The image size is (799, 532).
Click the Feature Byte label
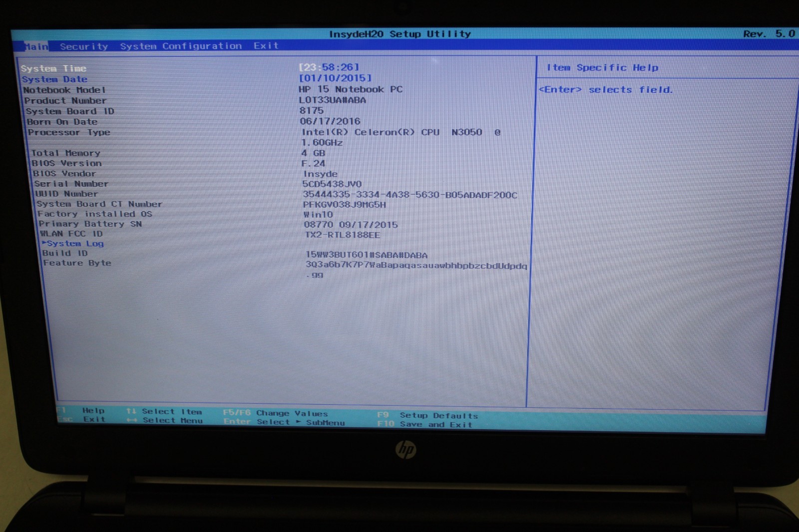[77, 263]
